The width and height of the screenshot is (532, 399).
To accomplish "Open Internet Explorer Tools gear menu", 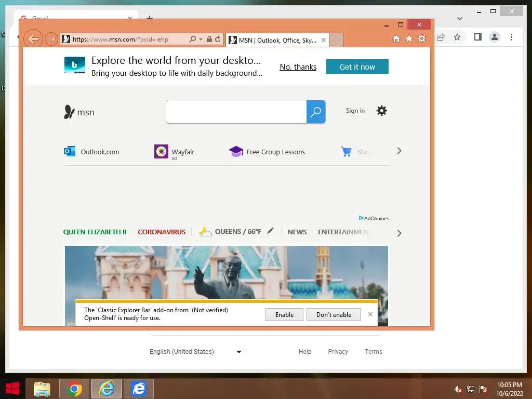I will point(422,38).
